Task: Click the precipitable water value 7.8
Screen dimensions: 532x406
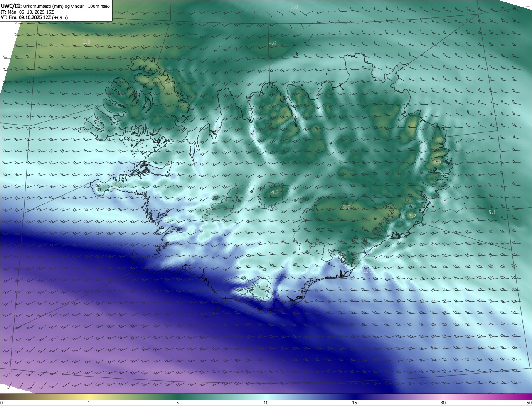Action: click(x=294, y=7)
